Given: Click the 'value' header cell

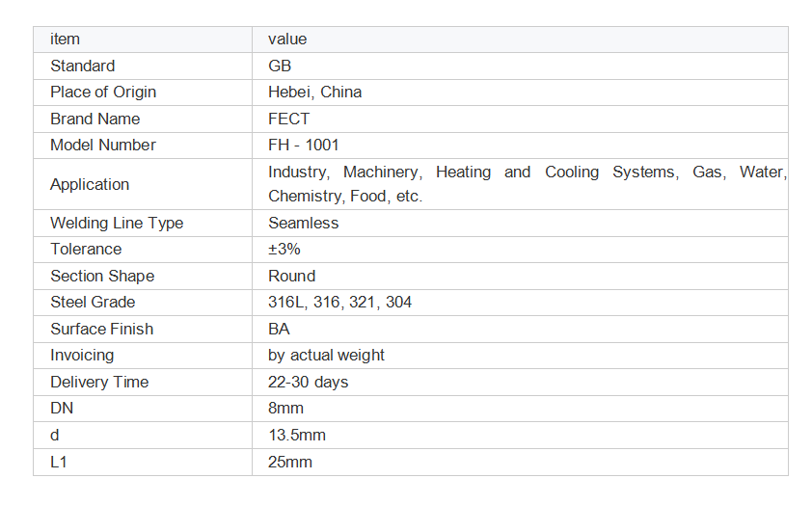Looking at the screenshot, I should coord(520,40).
